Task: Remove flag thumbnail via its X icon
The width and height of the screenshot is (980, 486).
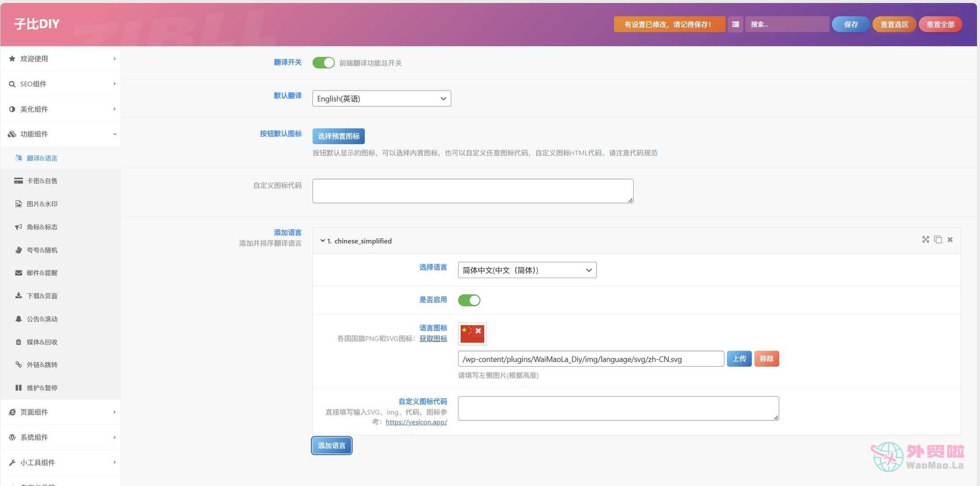Action: (478, 331)
